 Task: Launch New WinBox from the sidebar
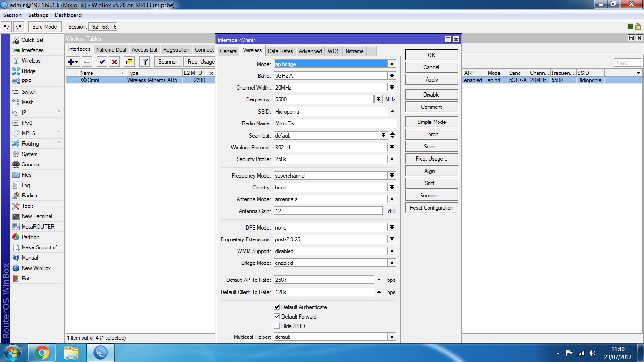[36, 268]
